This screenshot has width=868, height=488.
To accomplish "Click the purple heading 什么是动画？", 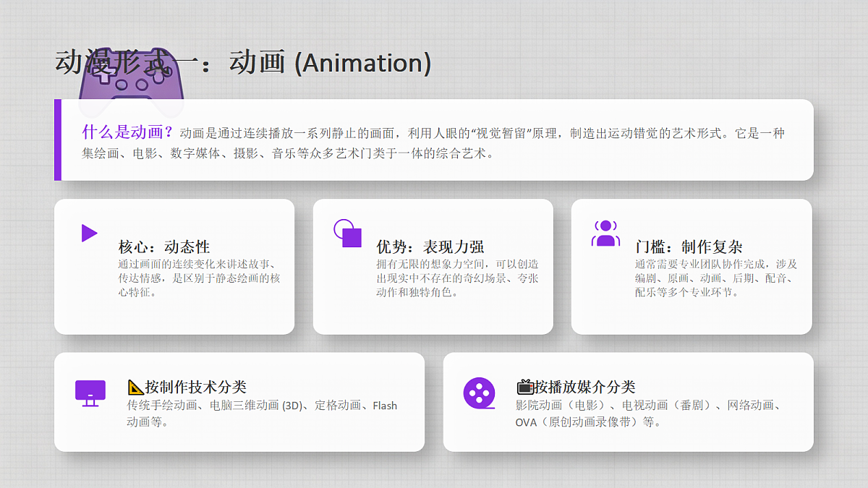I will (x=129, y=132).
